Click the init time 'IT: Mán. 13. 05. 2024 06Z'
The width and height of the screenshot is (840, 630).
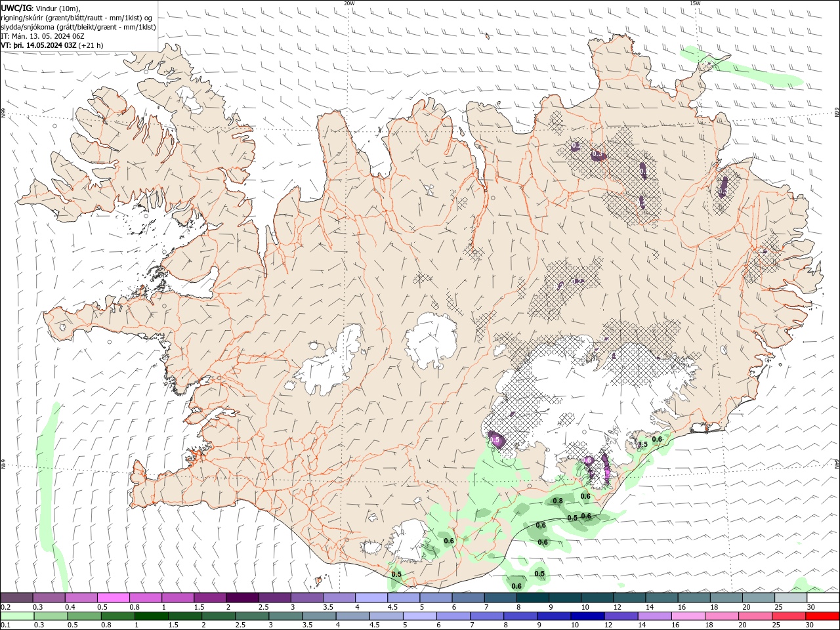pos(43,36)
